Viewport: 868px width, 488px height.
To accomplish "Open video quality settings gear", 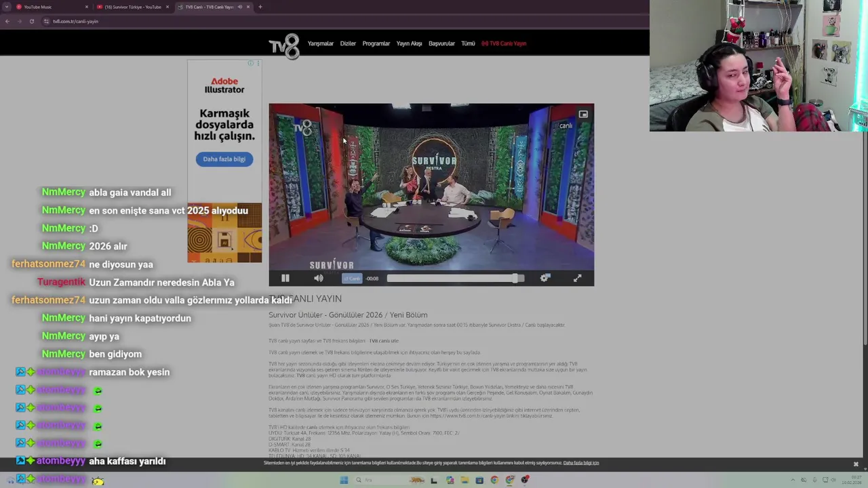I will (x=545, y=278).
